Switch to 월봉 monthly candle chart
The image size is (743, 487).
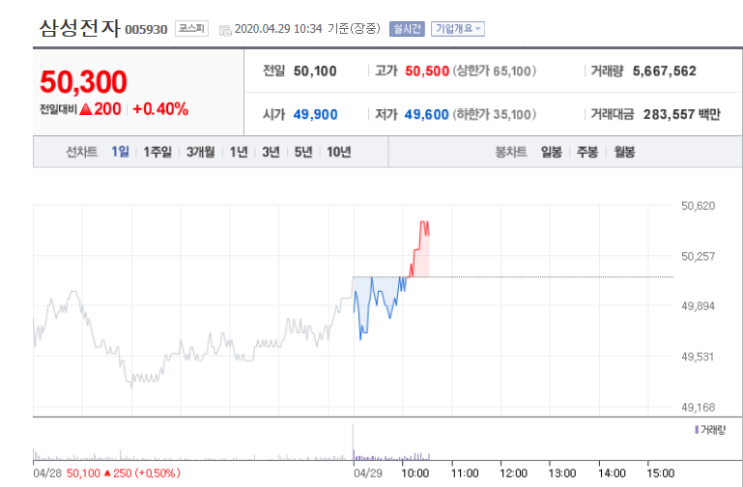624,152
